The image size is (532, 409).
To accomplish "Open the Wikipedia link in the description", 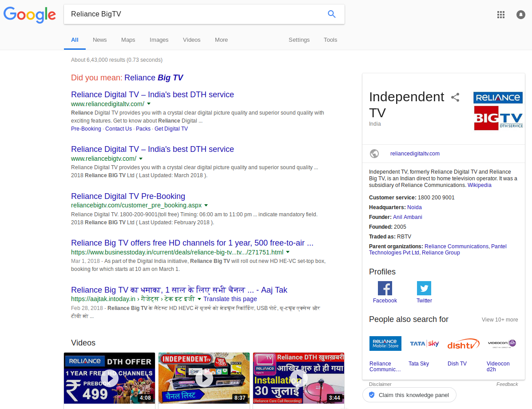I will [x=480, y=185].
